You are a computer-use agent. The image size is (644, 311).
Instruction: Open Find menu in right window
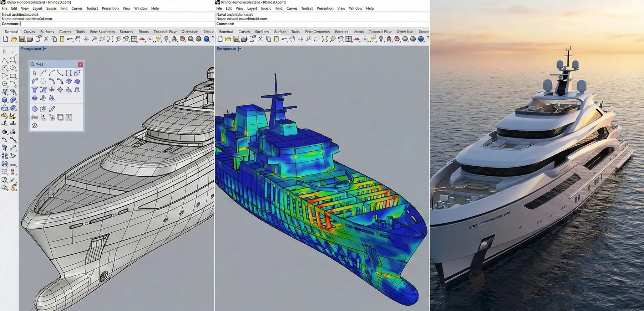(279, 8)
